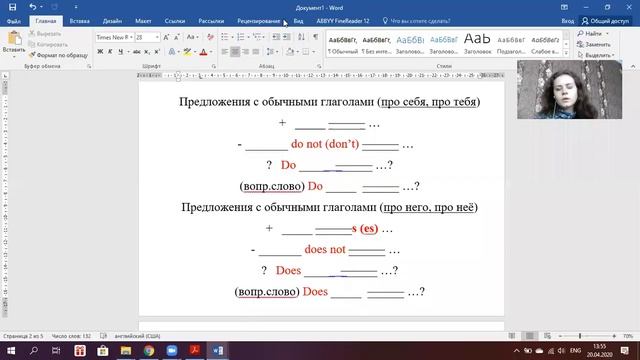Image resolution: width=640 pixels, height=360 pixels.
Task: Collapse the ribbon chevron
Action: (633, 66)
